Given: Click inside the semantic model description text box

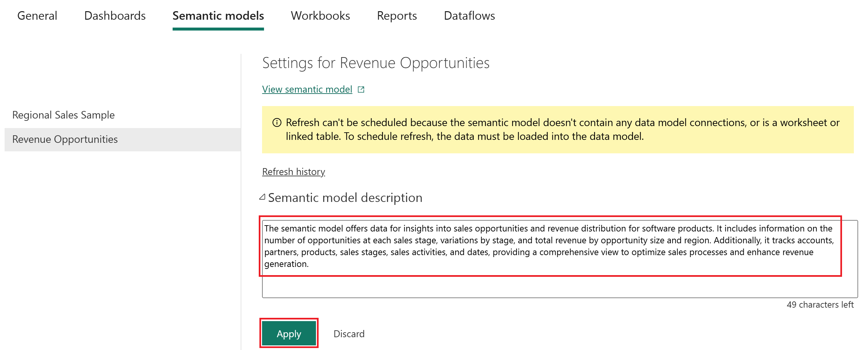Looking at the screenshot, I should pos(560,259).
